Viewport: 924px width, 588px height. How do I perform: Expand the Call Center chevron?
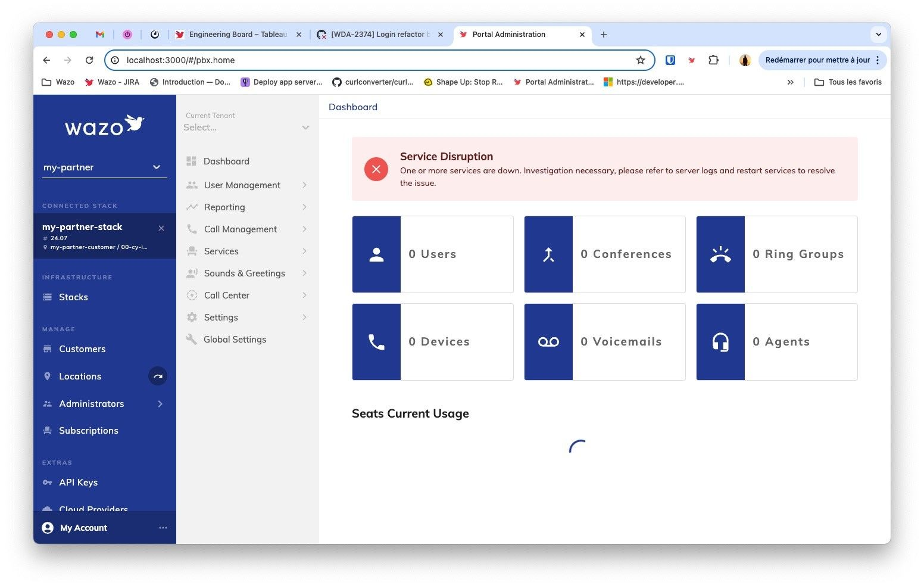pos(304,295)
